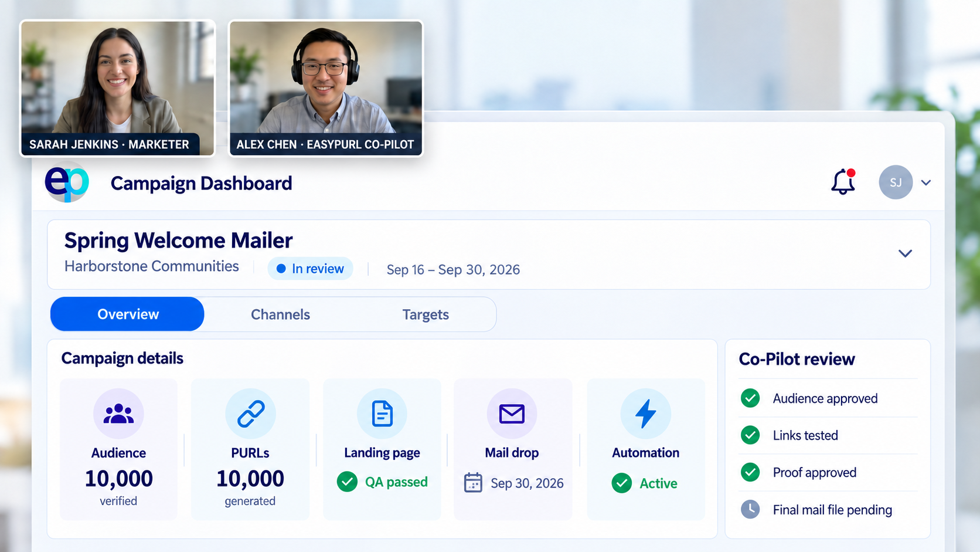Expand the Spring Welcome Mailer card chevron
The image size is (980, 552).
click(906, 253)
